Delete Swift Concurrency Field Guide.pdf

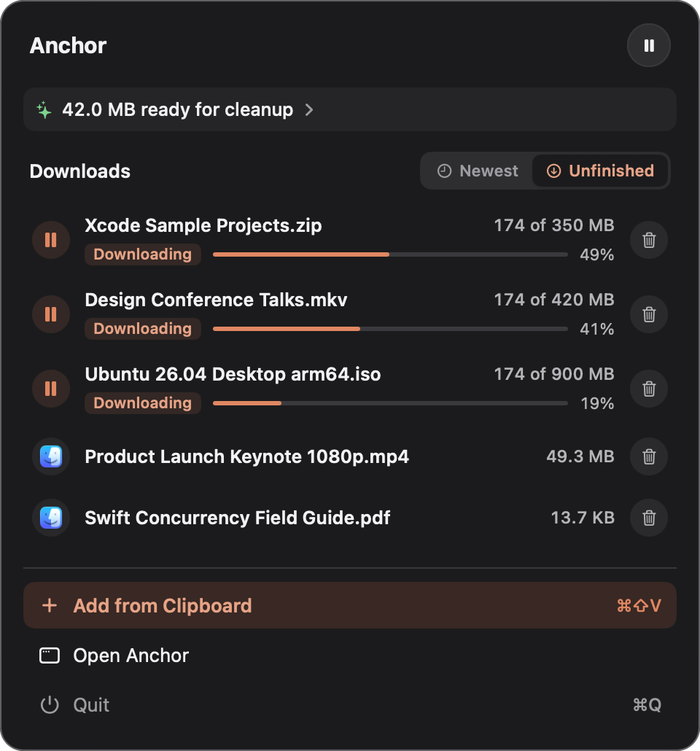click(649, 518)
